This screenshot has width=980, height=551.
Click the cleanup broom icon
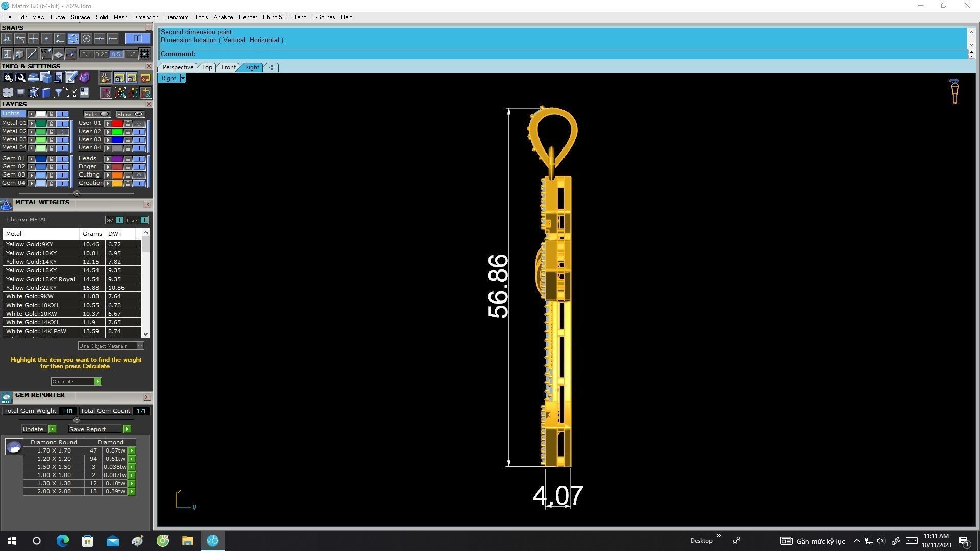click(x=106, y=78)
